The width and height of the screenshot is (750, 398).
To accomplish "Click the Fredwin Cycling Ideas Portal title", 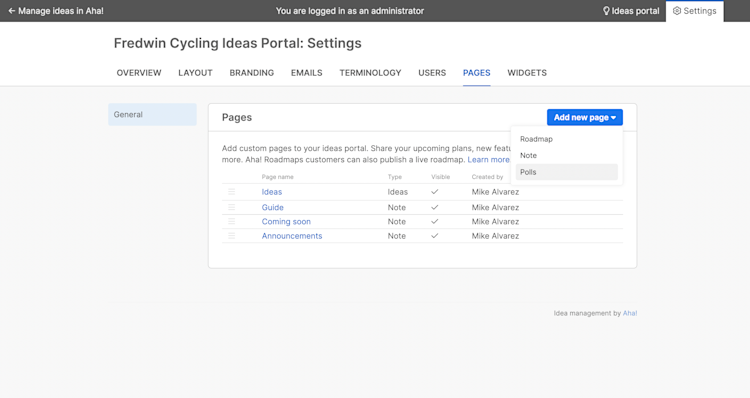I will 238,43.
